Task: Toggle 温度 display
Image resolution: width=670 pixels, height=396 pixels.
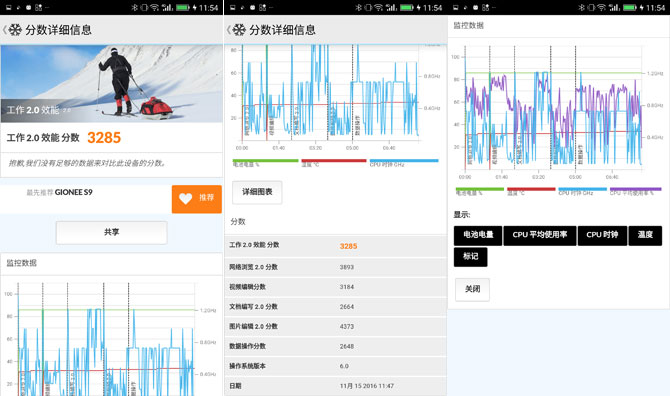Action: [645, 235]
